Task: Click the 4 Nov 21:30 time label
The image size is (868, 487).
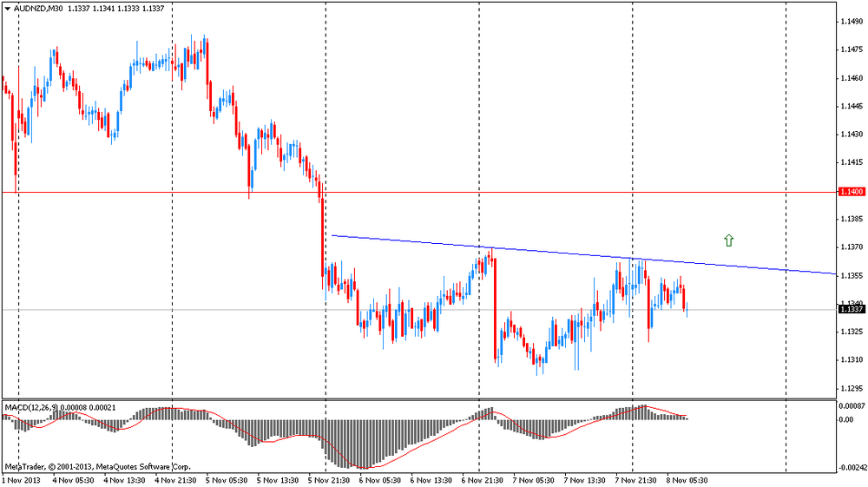Action: click(x=175, y=480)
